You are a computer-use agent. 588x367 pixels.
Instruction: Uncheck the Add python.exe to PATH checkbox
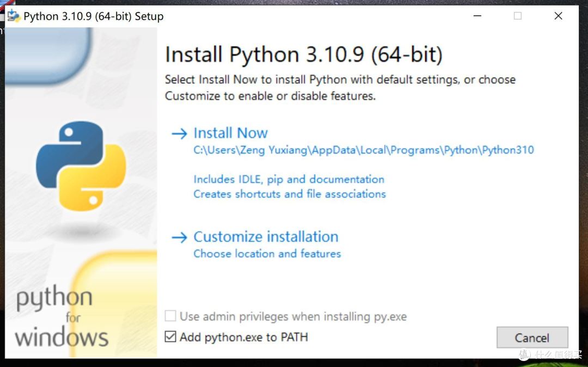170,337
